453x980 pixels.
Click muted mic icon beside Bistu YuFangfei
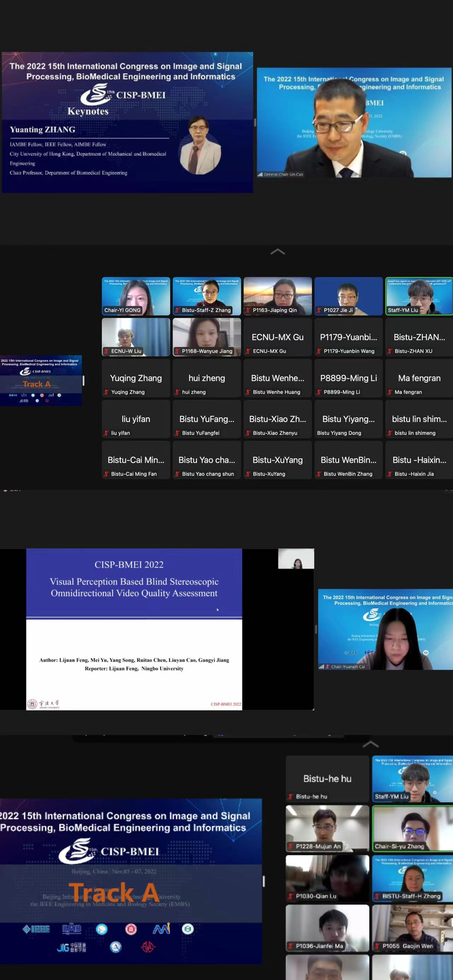pos(177,433)
